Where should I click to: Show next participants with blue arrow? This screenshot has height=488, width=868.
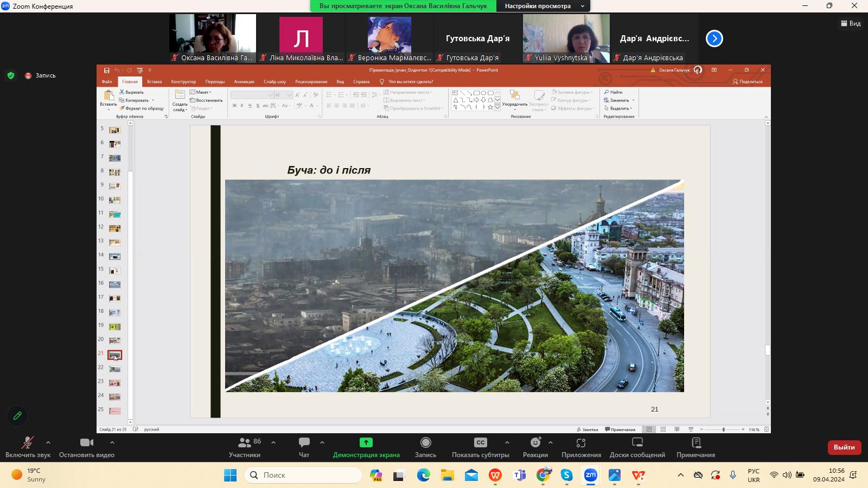[714, 38]
